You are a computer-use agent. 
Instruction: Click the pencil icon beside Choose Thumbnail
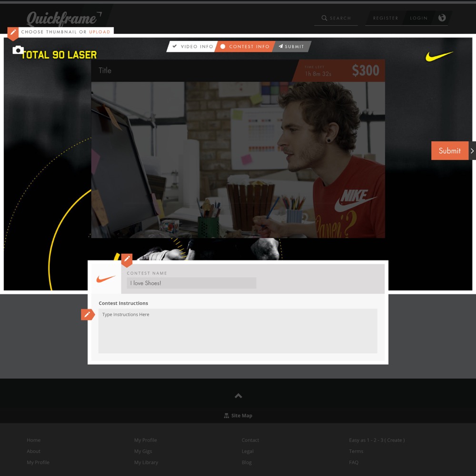pyautogui.click(x=13, y=33)
